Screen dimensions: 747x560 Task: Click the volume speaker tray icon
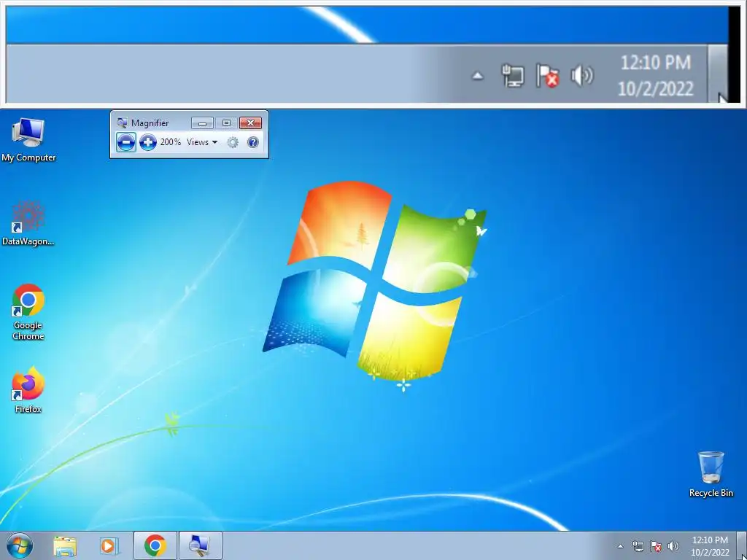point(673,546)
